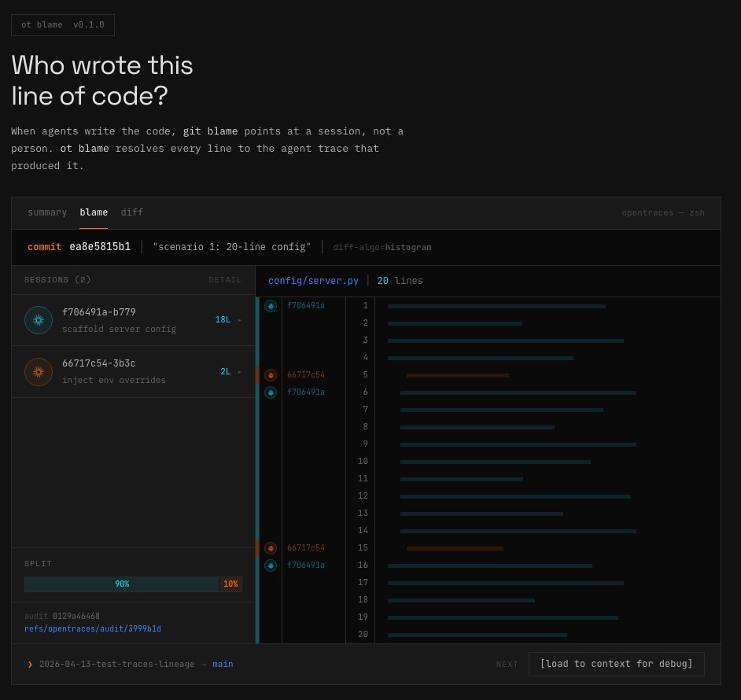
Task: Click the 10% orange split bar segment
Action: pos(230,584)
